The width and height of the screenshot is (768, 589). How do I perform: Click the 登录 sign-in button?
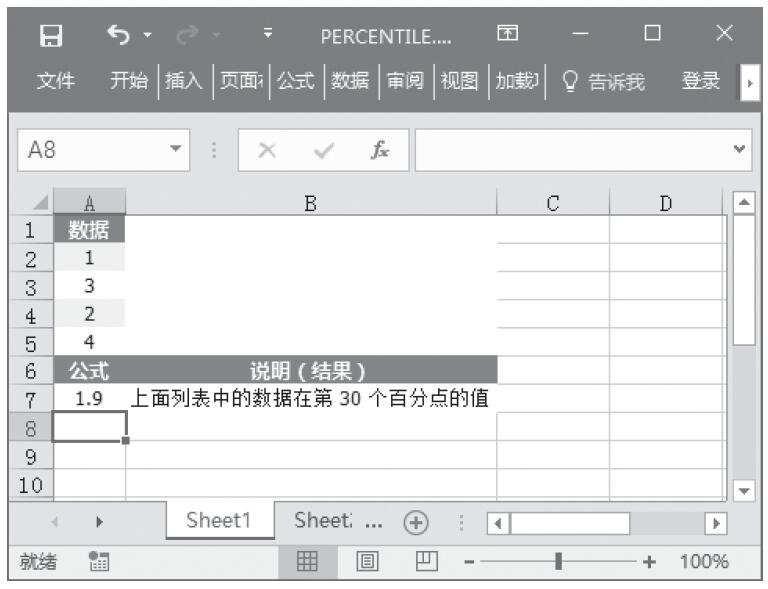point(700,81)
